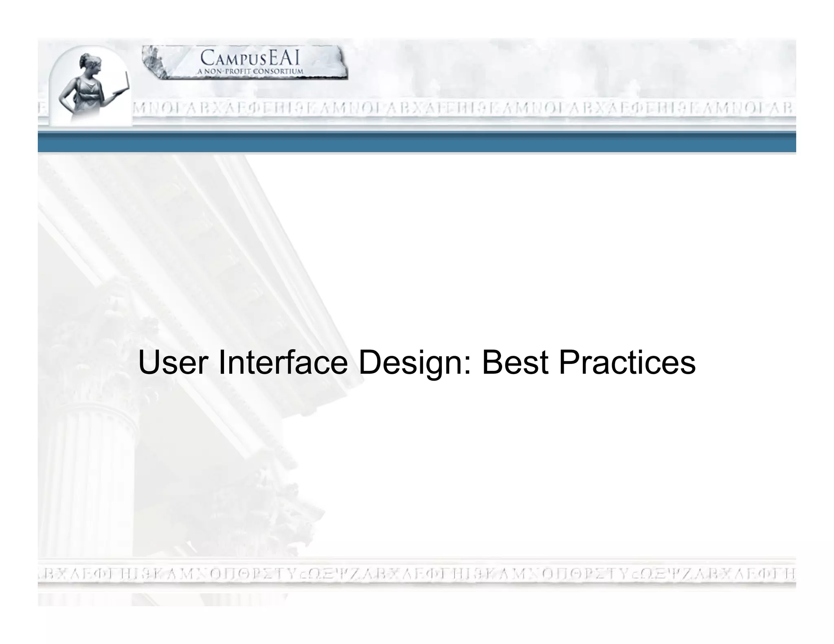Click the word 'Design:' in the title
The width and height of the screenshot is (834, 644).
click(x=415, y=363)
